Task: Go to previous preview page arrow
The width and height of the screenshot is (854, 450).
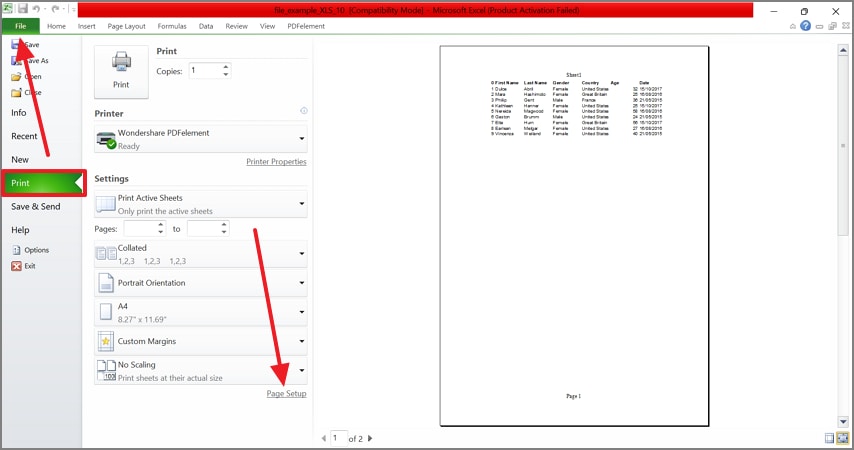Action: click(x=324, y=438)
